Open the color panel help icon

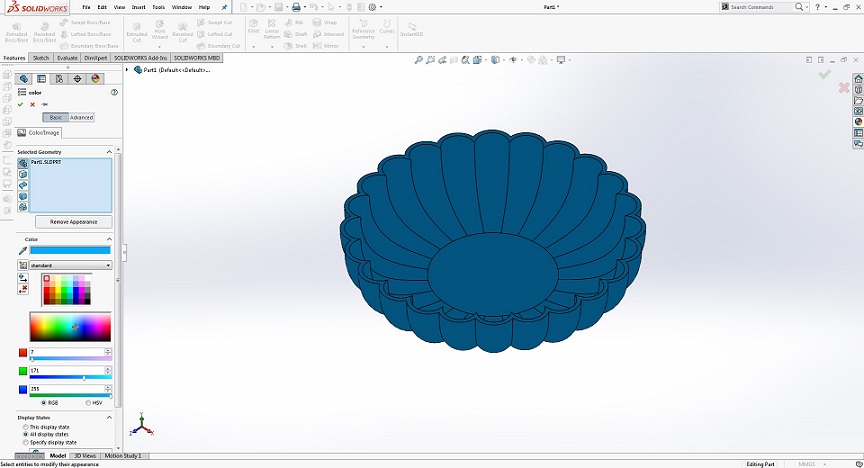pos(114,92)
